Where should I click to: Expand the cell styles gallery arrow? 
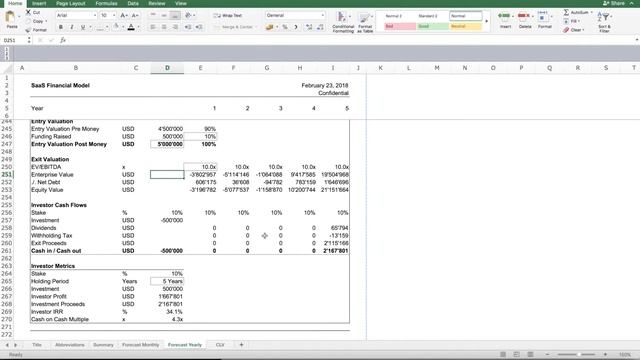click(x=486, y=21)
